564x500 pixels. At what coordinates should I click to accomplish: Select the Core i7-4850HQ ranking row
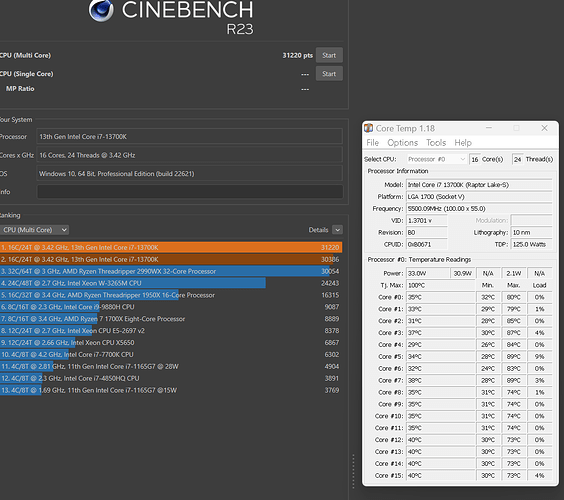pos(171,378)
